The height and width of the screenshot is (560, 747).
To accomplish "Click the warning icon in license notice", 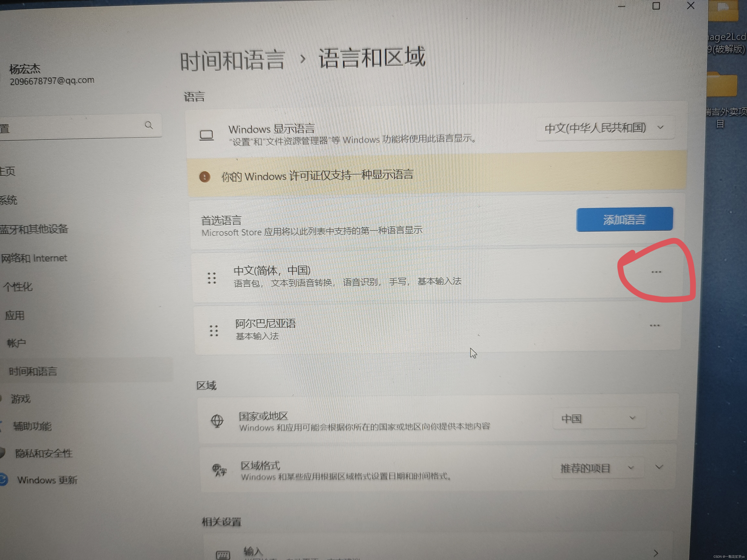I will [205, 177].
